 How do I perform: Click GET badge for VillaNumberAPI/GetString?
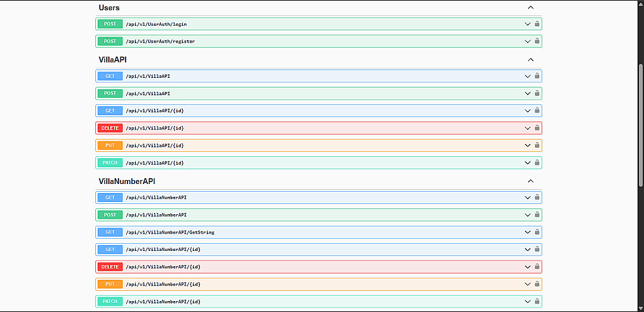(x=110, y=232)
